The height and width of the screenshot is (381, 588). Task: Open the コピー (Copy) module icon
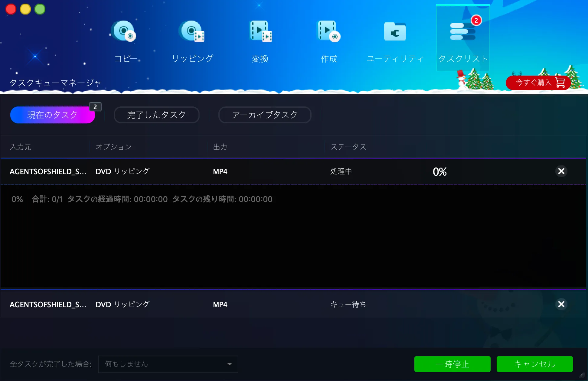[124, 31]
